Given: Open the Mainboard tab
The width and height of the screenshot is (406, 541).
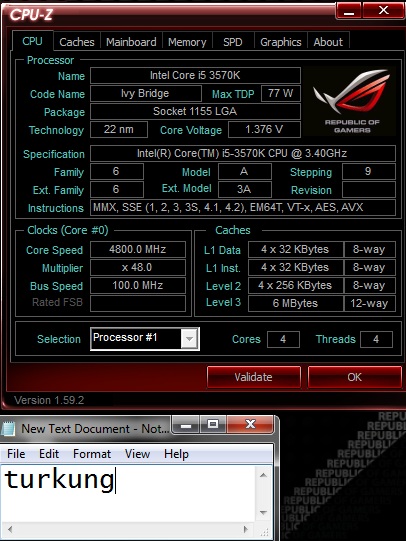Looking at the screenshot, I should 131,42.
